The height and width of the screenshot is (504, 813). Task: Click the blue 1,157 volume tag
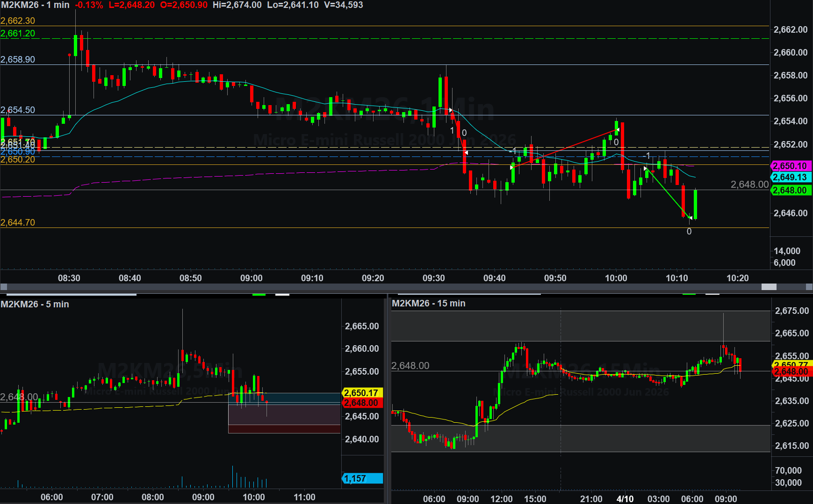click(362, 478)
